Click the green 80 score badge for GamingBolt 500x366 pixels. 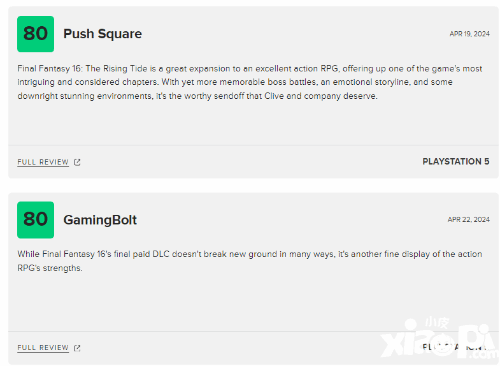click(35, 220)
